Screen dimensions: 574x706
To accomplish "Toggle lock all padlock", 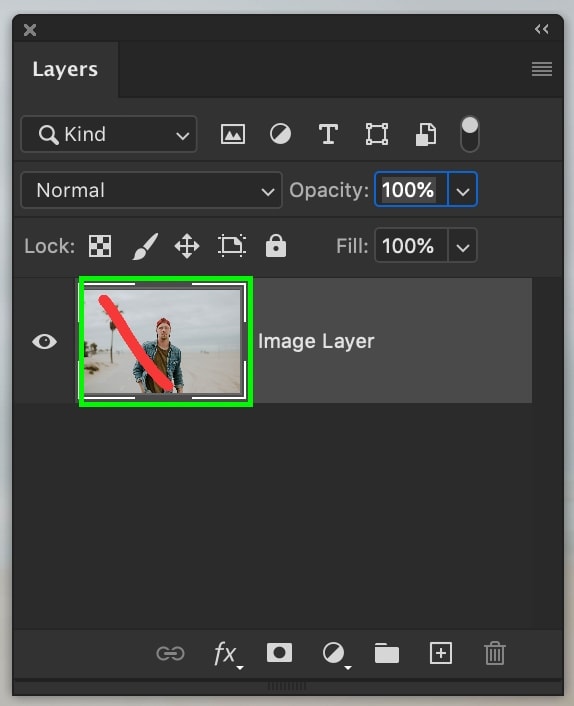I will pos(276,246).
